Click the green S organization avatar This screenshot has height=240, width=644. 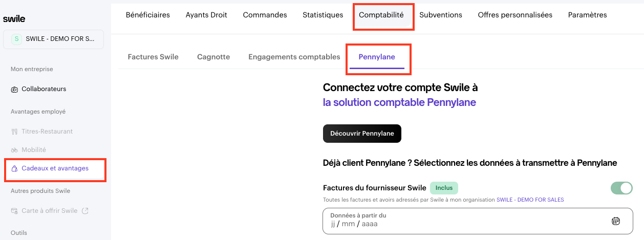[x=17, y=39]
